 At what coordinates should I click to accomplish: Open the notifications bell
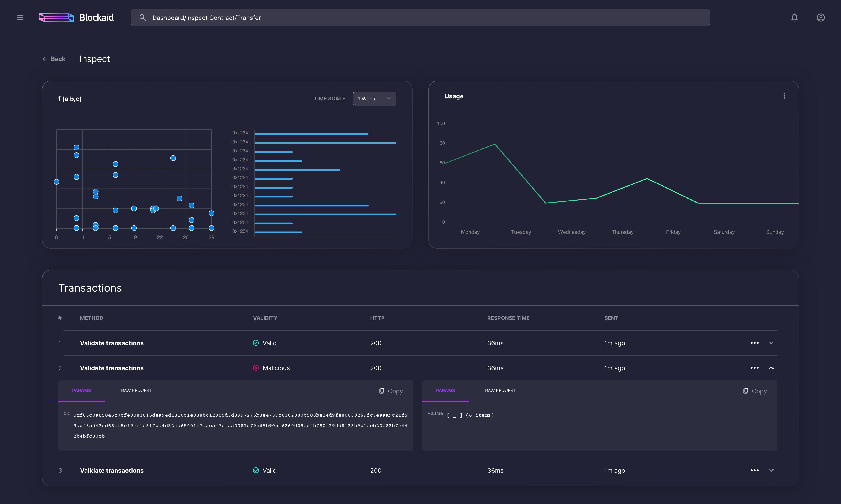click(x=794, y=18)
